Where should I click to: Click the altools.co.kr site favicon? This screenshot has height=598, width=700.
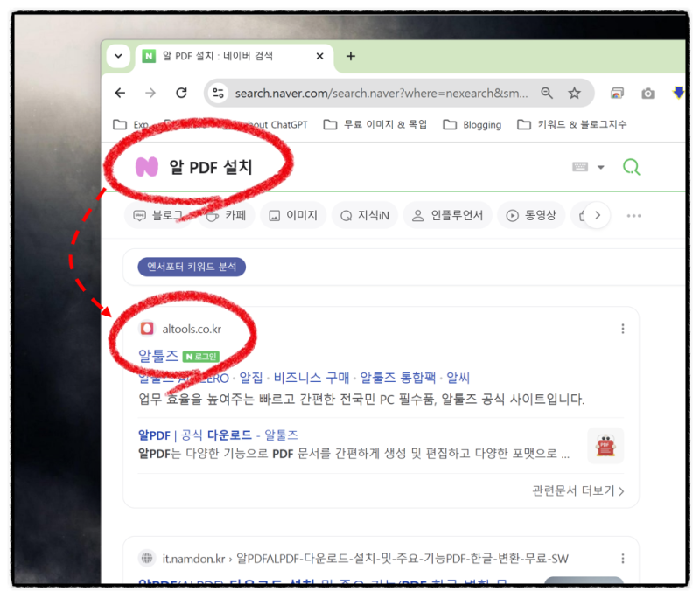coord(148,329)
